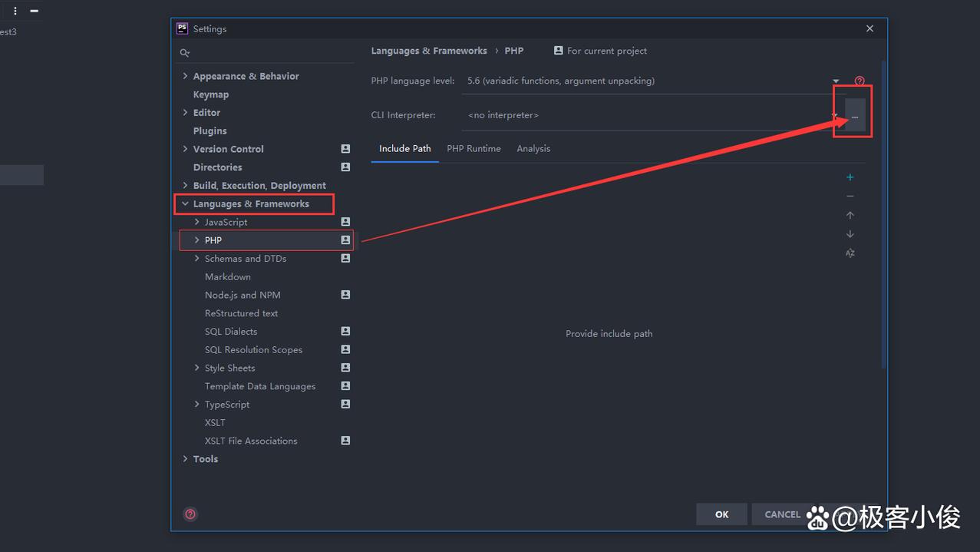
Task: Select the Node.js and NPM entry
Action: click(243, 295)
